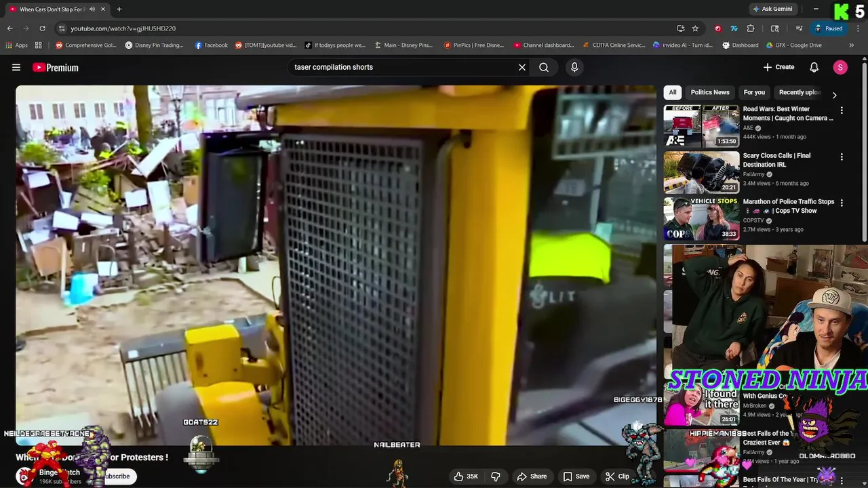Open the blue 7v extension icon

[x=734, y=28]
